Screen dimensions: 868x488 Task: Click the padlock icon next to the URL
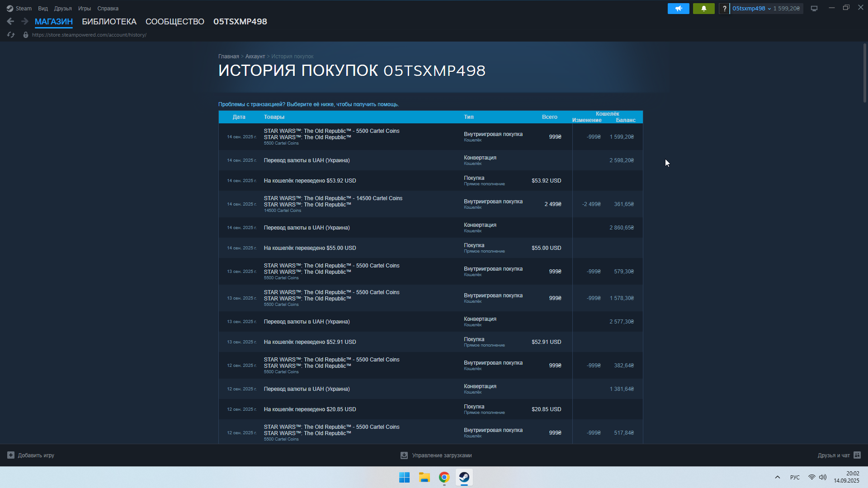tap(26, 35)
